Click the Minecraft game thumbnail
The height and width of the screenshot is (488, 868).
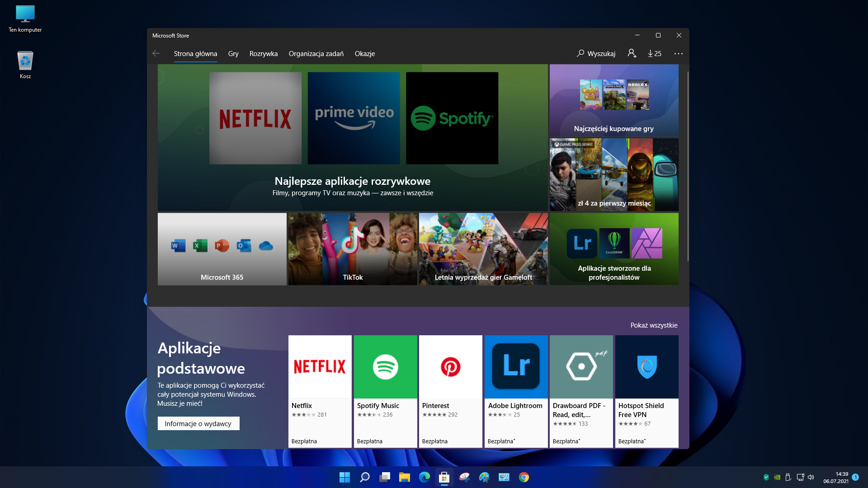coord(614,95)
